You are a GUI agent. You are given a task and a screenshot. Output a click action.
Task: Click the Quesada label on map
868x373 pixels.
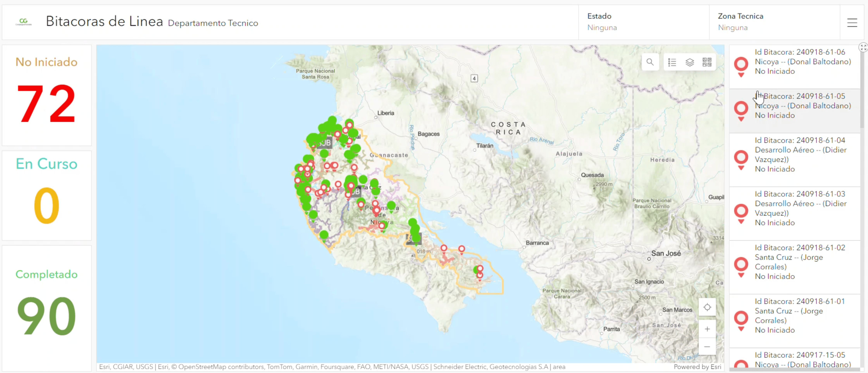pyautogui.click(x=592, y=175)
